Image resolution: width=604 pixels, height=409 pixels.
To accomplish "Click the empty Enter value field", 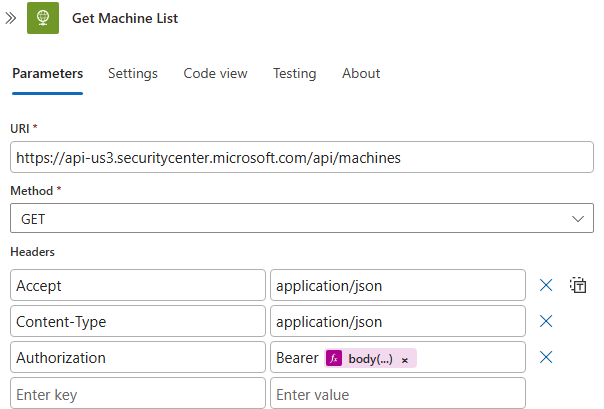I will 397,394.
